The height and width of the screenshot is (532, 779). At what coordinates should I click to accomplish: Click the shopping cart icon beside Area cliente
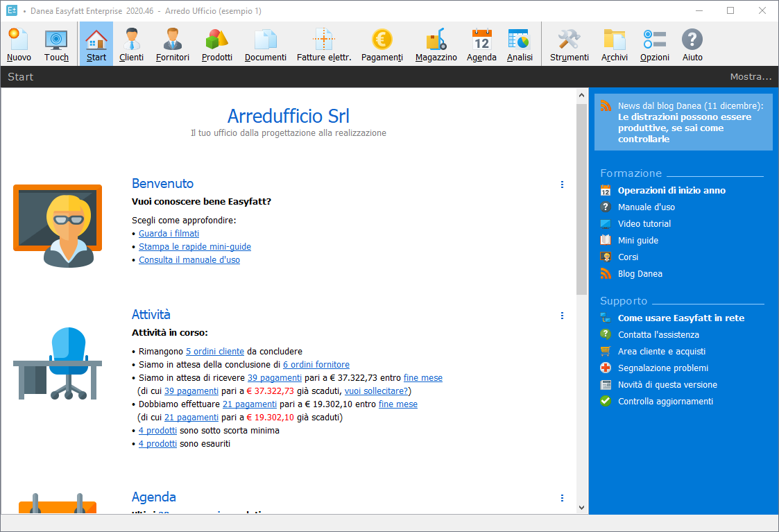pyautogui.click(x=606, y=351)
